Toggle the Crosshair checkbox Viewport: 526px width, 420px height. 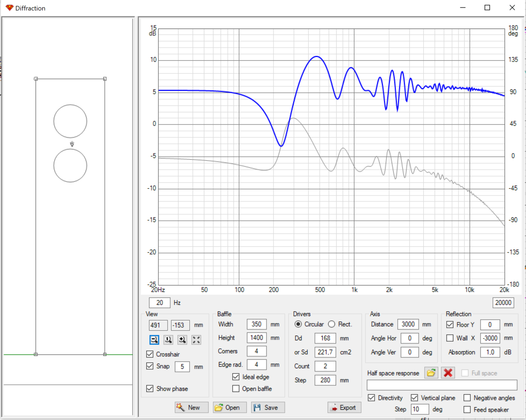point(150,354)
